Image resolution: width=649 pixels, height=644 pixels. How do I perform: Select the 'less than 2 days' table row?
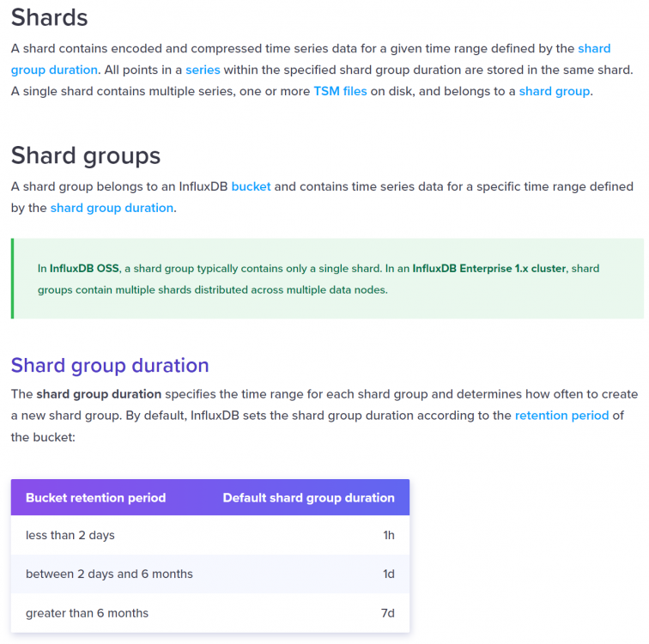210,535
